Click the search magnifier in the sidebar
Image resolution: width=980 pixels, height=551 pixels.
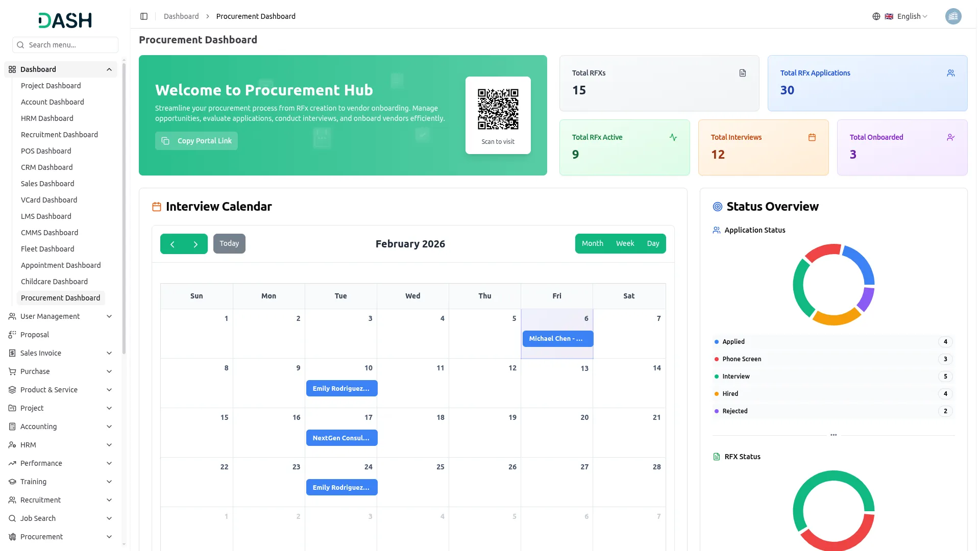coord(20,45)
